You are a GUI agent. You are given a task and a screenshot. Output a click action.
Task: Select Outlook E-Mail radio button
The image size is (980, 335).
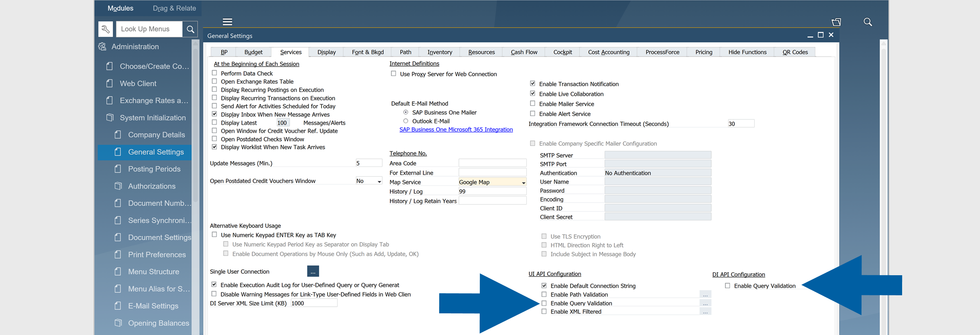tap(405, 121)
